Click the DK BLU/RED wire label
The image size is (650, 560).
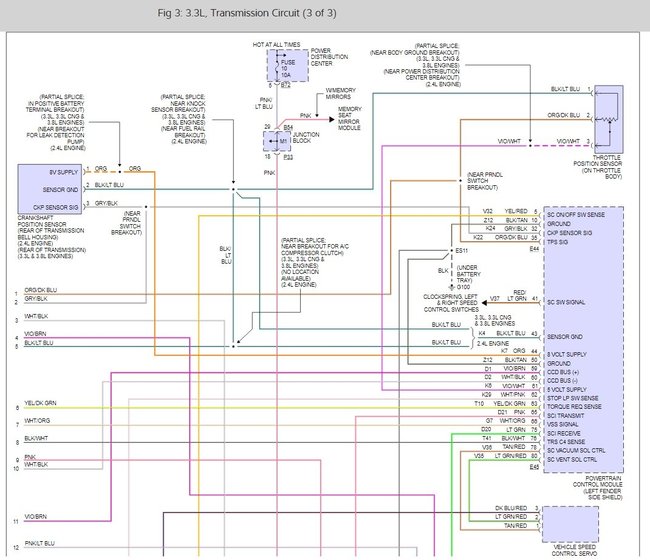[511, 508]
